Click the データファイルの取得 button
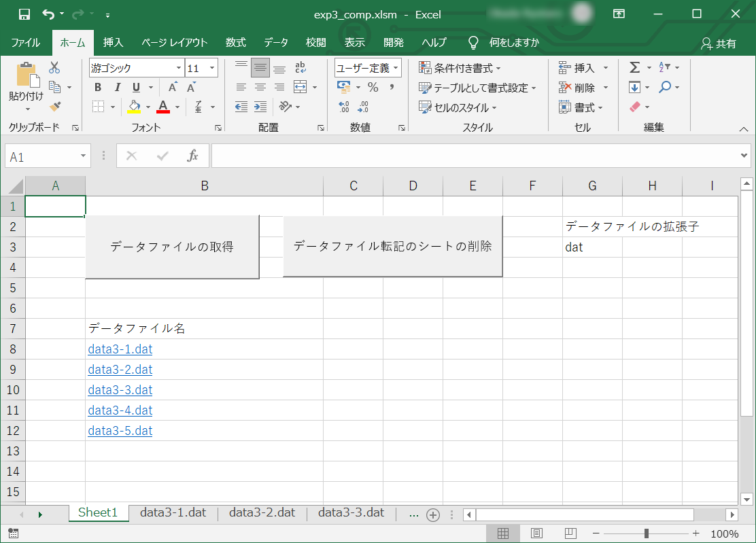This screenshot has width=756, height=543. [x=172, y=247]
